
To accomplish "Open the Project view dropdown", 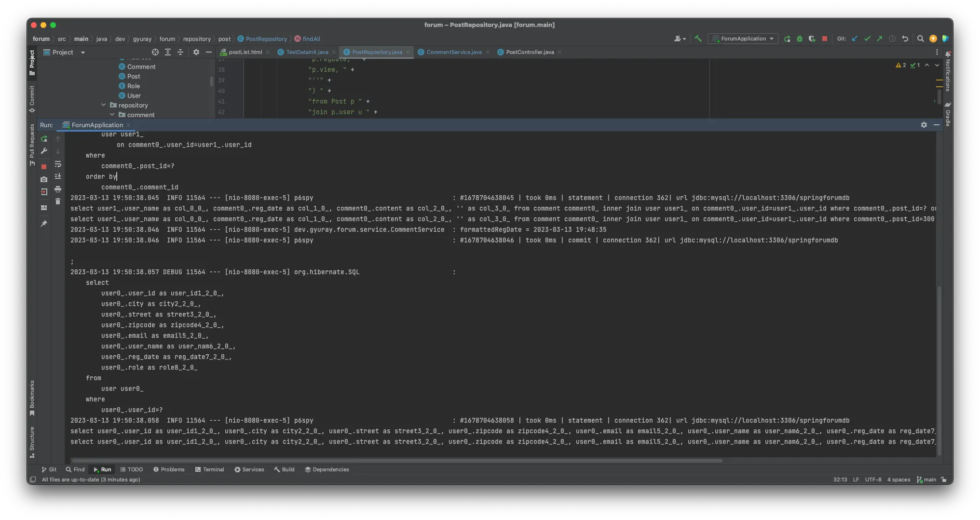I will (x=83, y=52).
